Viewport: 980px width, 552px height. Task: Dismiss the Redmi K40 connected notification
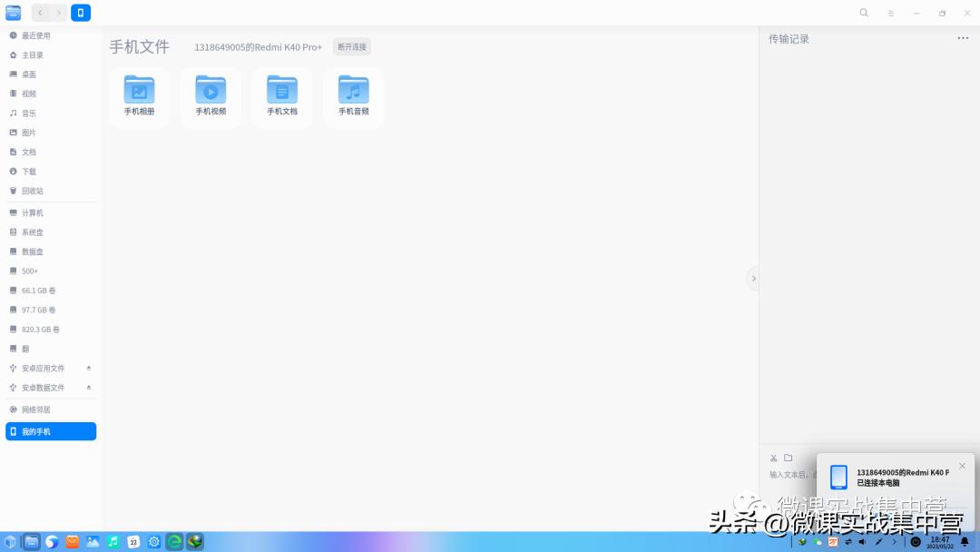pyautogui.click(x=962, y=465)
